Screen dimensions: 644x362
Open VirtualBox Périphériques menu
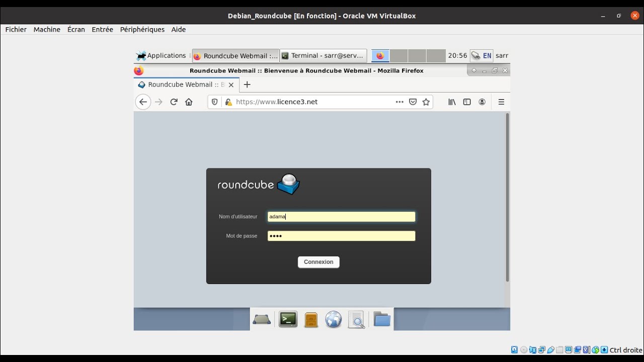(x=142, y=30)
